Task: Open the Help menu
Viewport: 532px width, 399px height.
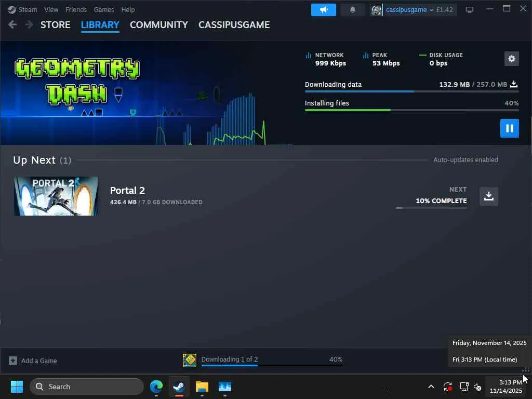Action: (x=128, y=9)
